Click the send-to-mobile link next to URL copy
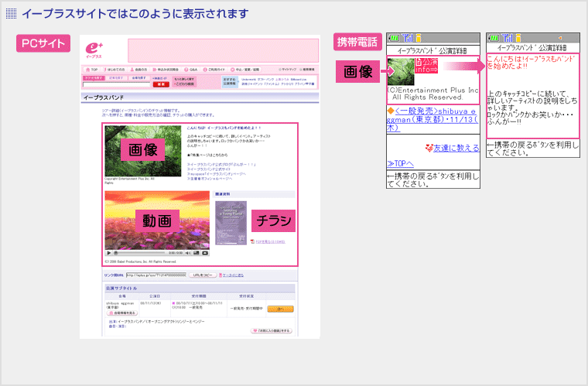This screenshot has width=588, height=386. coord(231,275)
